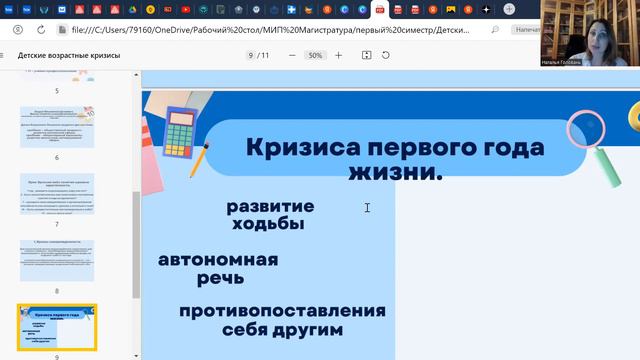Viewport: 640px width, 360px height.
Task: Open file info icon in the address bar
Action: 62,30
